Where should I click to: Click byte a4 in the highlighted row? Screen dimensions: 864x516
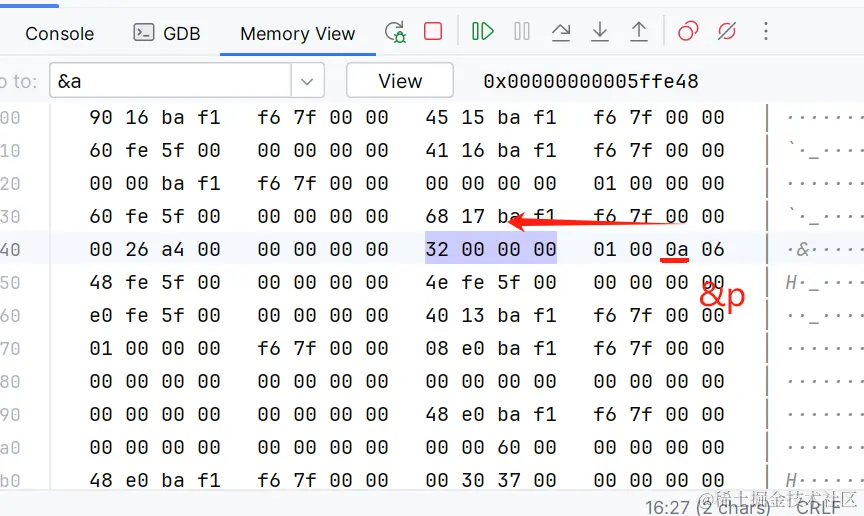[x=173, y=249]
